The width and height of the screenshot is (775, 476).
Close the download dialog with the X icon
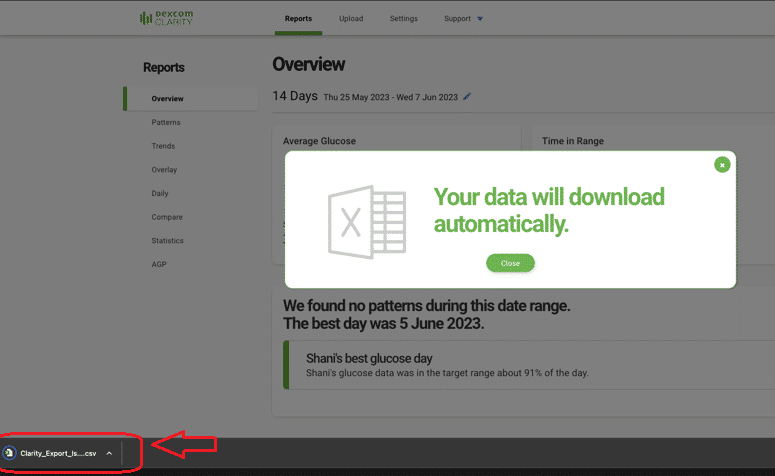pos(722,164)
